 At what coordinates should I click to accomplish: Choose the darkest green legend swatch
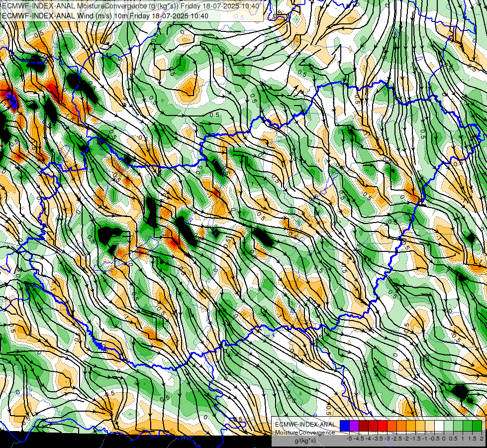(x=477, y=426)
